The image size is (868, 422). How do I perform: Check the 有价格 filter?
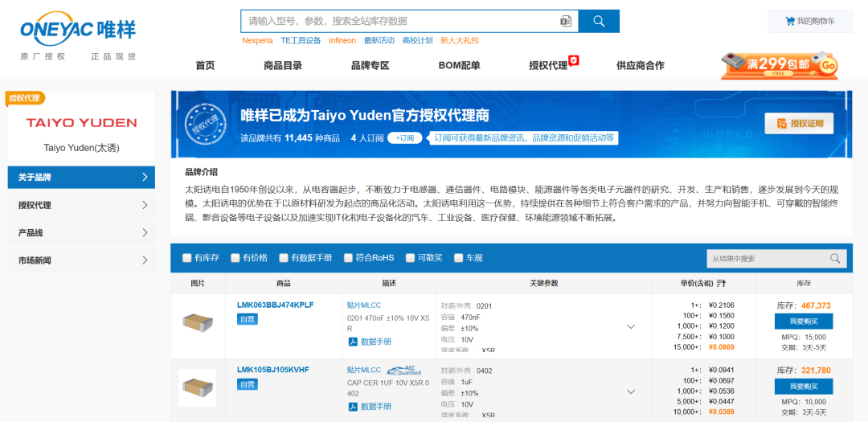tap(235, 257)
